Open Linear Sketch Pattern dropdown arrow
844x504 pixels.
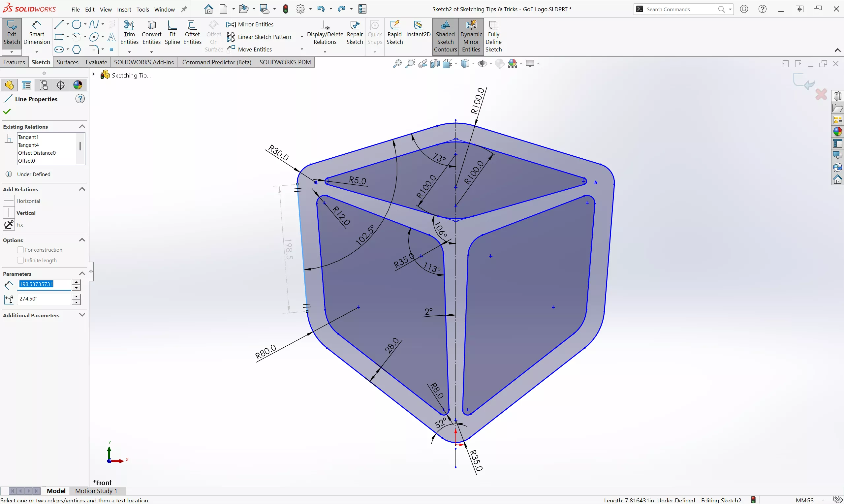point(301,37)
